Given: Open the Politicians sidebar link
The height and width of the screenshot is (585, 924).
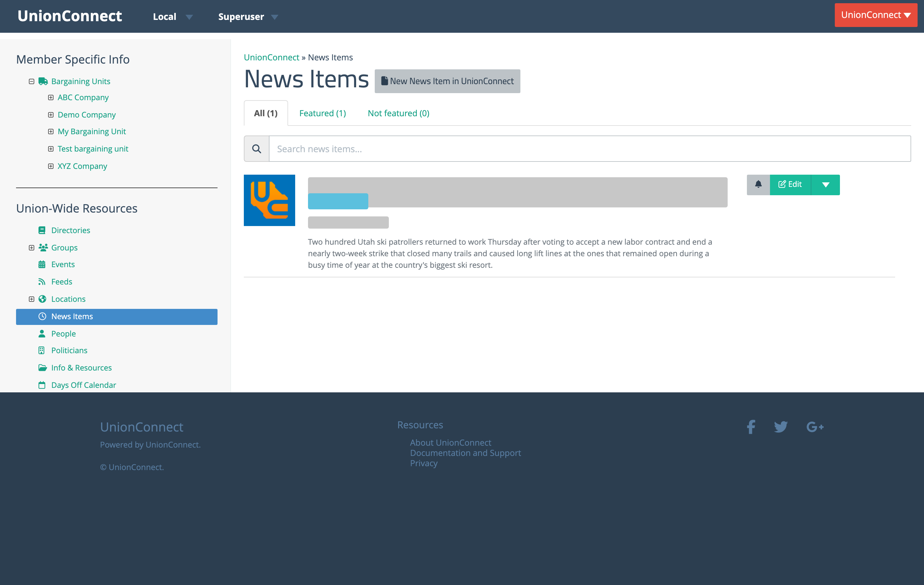Looking at the screenshot, I should coord(69,350).
